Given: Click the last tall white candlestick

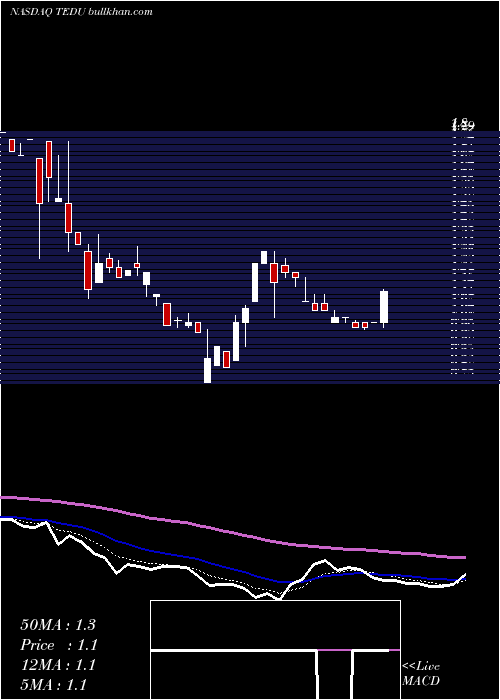Looking at the screenshot, I should tap(384, 307).
